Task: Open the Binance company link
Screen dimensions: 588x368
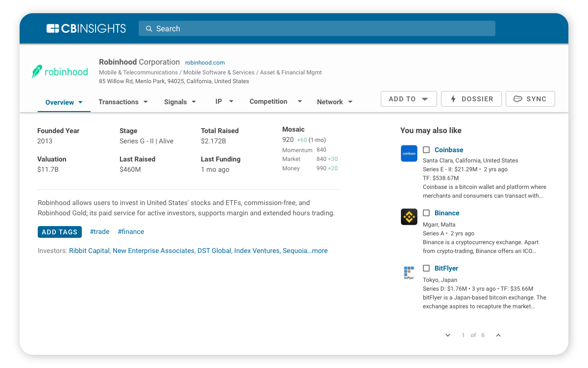Action: click(x=447, y=213)
